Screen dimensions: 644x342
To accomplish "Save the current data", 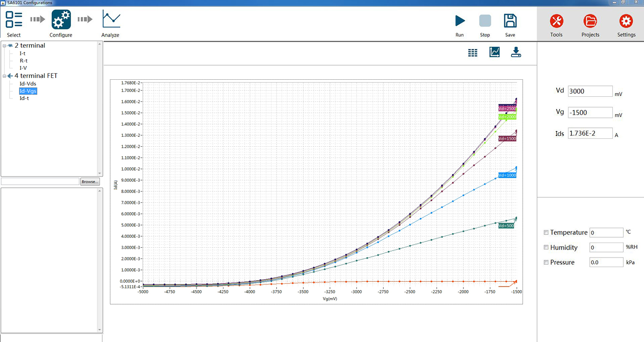I will (510, 21).
